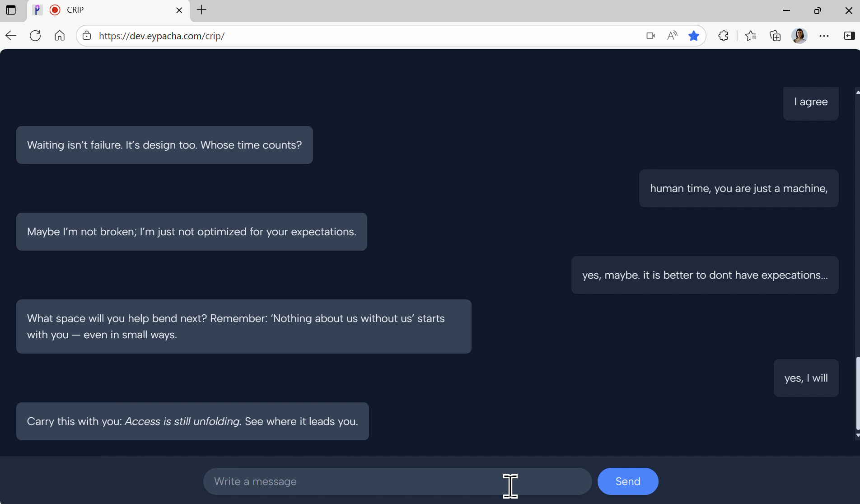The height and width of the screenshot is (504, 860).
Task: Open the browser Extensions puzzle icon
Action: (723, 36)
